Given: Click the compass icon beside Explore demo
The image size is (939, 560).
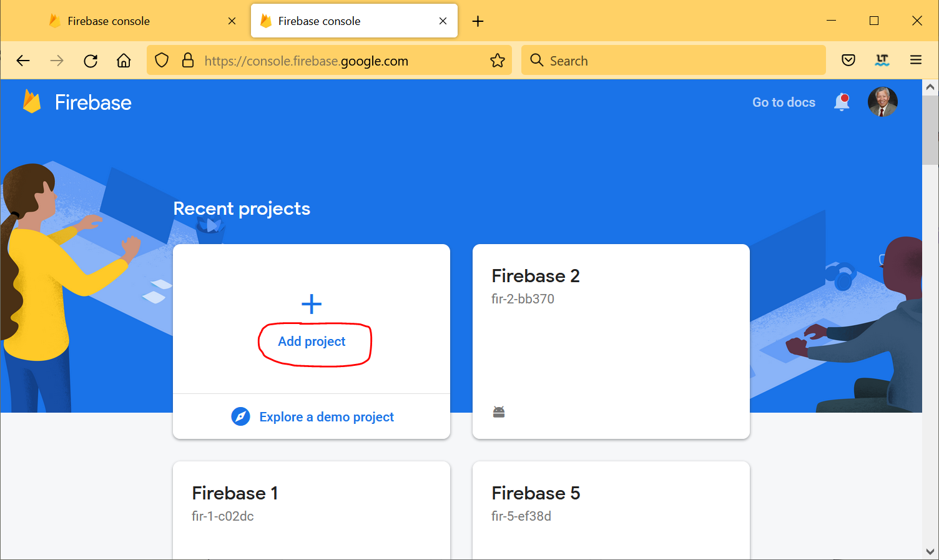Looking at the screenshot, I should tap(240, 416).
